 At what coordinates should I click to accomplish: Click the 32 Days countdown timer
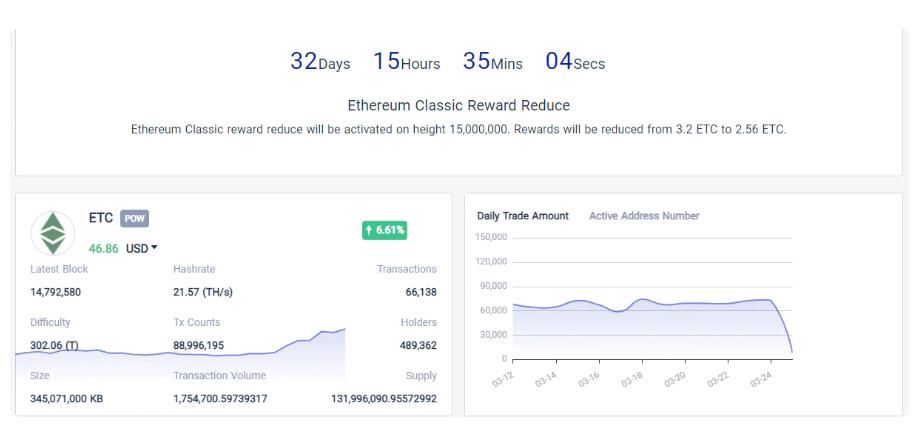[320, 62]
